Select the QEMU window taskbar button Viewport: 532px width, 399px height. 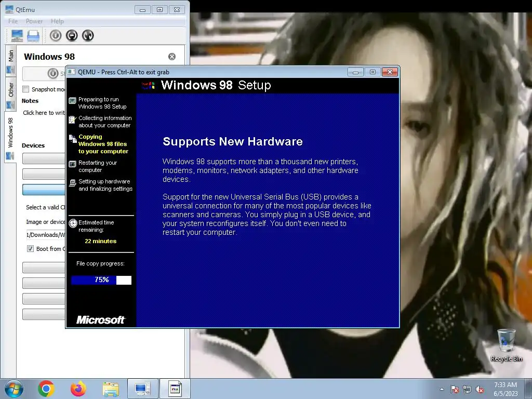click(x=175, y=389)
